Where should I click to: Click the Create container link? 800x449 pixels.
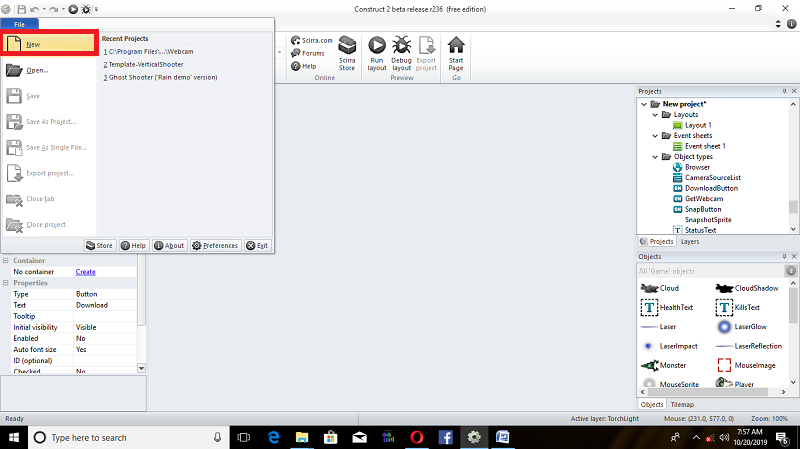(85, 272)
